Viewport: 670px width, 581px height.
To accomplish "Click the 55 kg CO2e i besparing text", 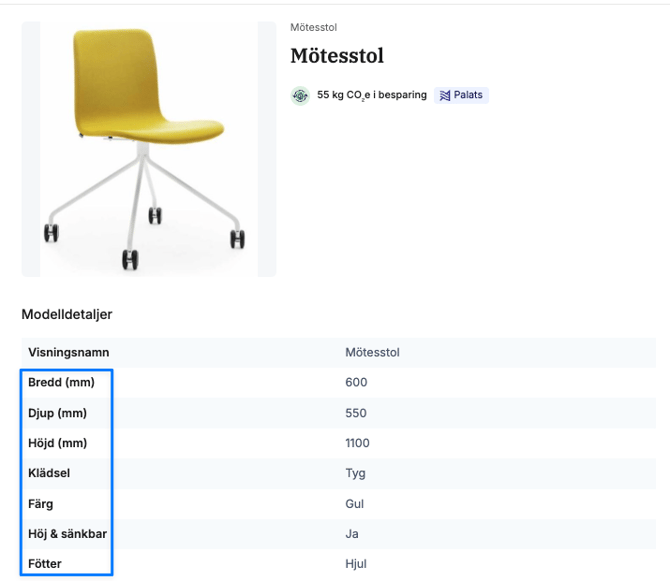I will (x=372, y=96).
